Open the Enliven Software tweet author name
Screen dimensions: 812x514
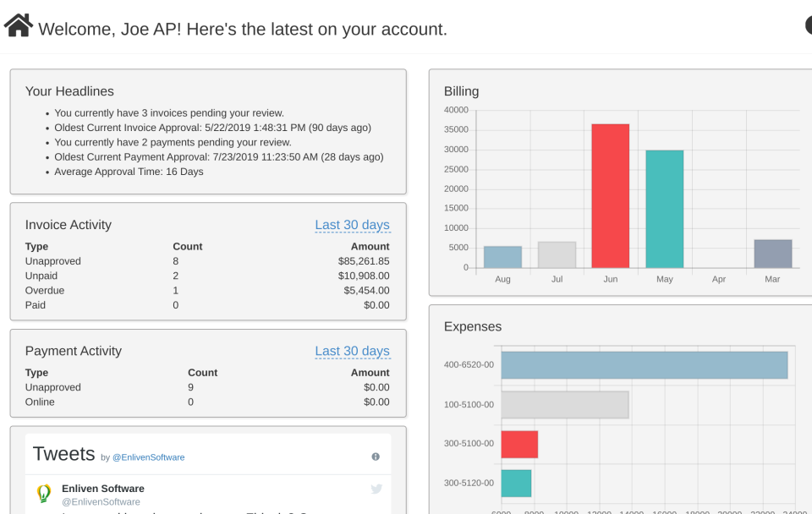(x=102, y=489)
